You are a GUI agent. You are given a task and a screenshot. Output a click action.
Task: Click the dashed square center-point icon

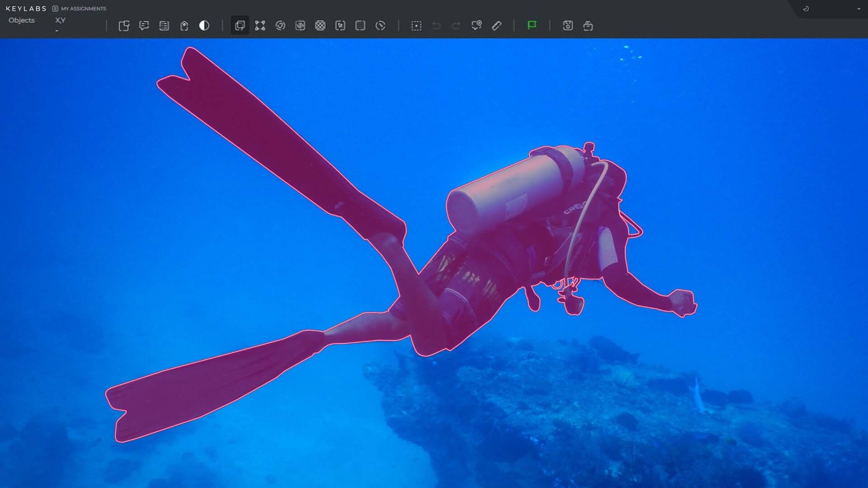pyautogui.click(x=416, y=26)
